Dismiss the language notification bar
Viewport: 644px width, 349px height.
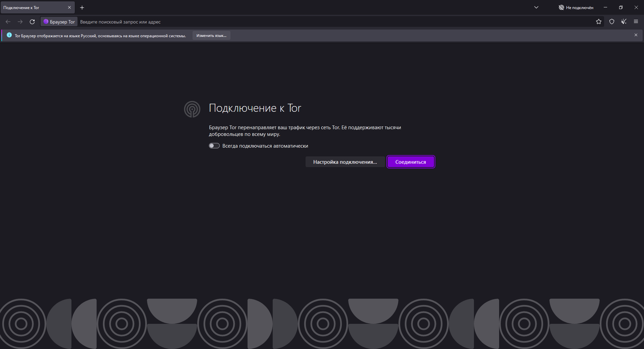pyautogui.click(x=636, y=35)
